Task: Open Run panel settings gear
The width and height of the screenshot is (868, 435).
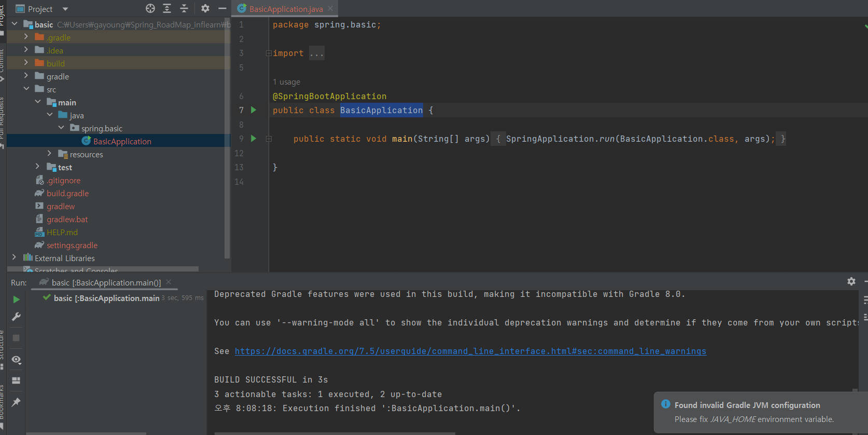Action: tap(851, 281)
